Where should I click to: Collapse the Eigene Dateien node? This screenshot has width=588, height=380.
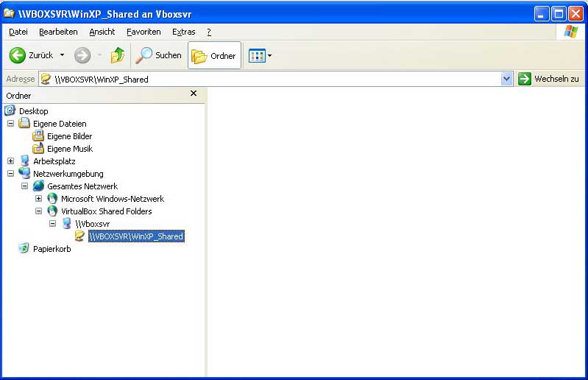tap(10, 124)
